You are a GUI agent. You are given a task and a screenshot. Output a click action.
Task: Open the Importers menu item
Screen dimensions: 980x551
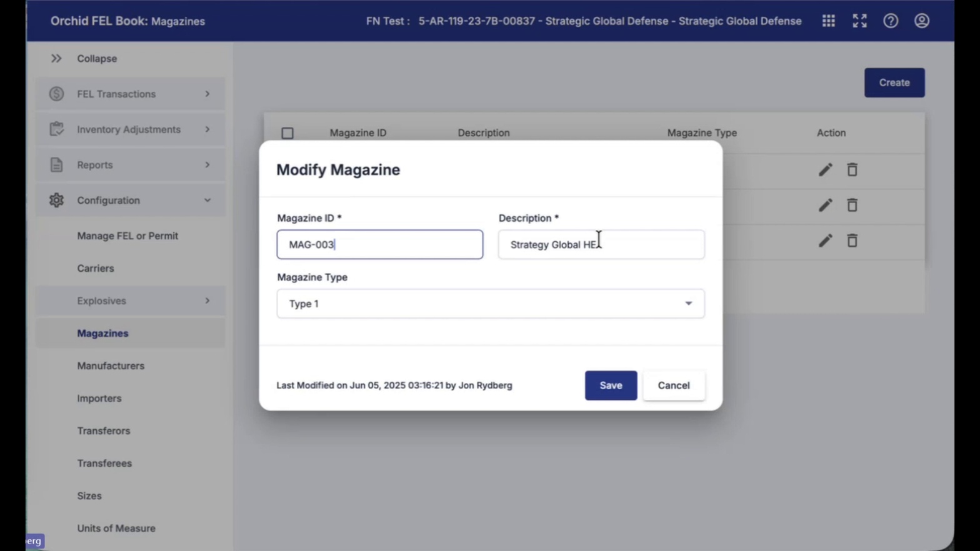pyautogui.click(x=99, y=398)
